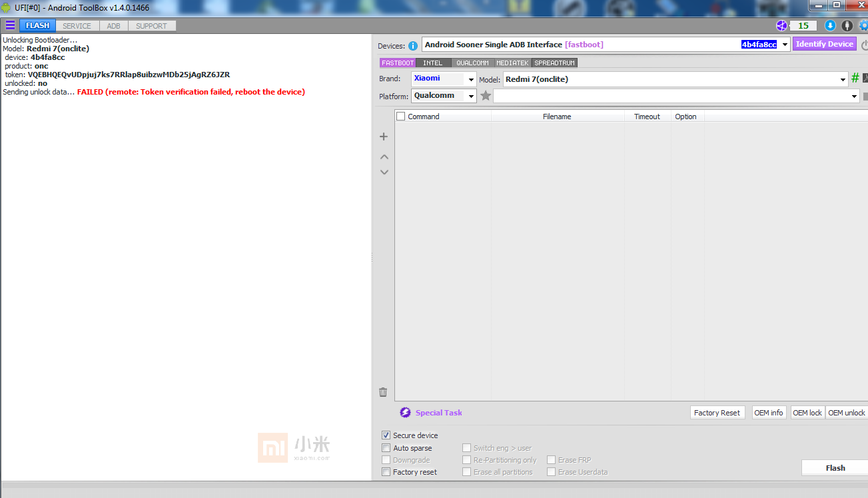Viewport: 868px width, 498px height.
Task: Move command down with down chevron
Action: (x=384, y=172)
